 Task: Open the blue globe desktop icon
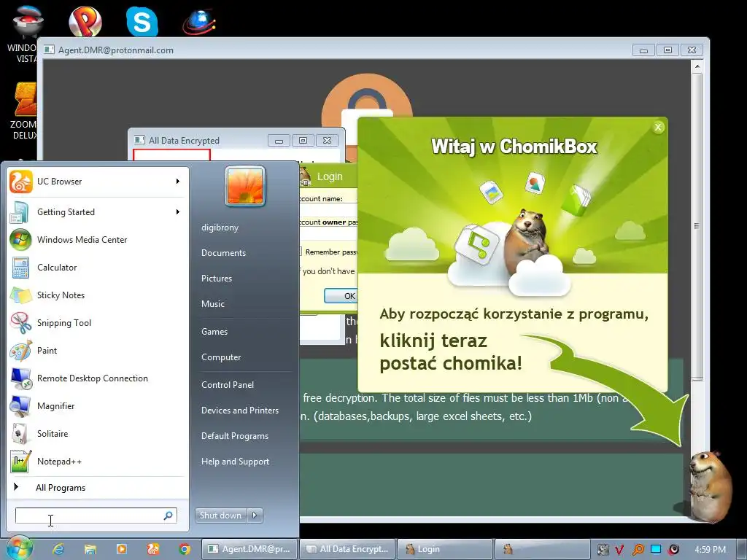pyautogui.click(x=200, y=22)
